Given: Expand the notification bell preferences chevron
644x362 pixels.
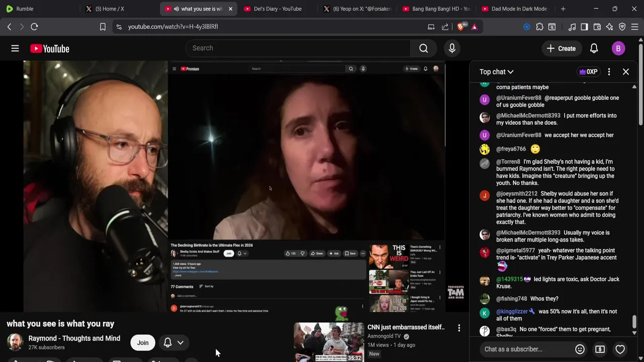Looking at the screenshot, I should tap(180, 342).
